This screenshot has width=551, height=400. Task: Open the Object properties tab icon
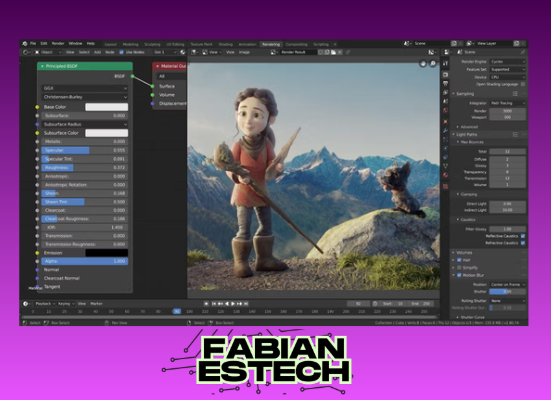tap(446, 121)
